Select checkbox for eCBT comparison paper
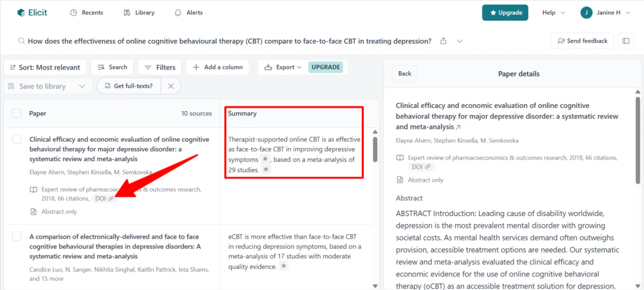The image size is (644, 290). pos(17,236)
